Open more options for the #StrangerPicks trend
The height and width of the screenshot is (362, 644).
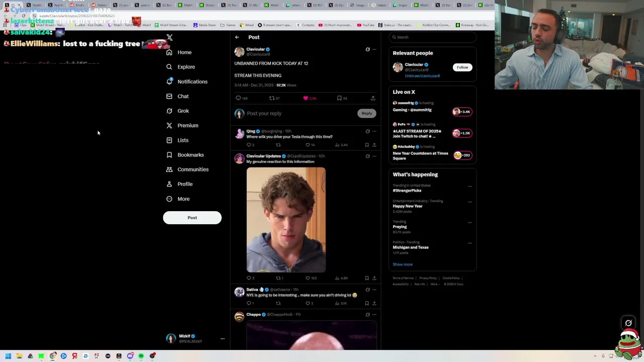(x=470, y=186)
